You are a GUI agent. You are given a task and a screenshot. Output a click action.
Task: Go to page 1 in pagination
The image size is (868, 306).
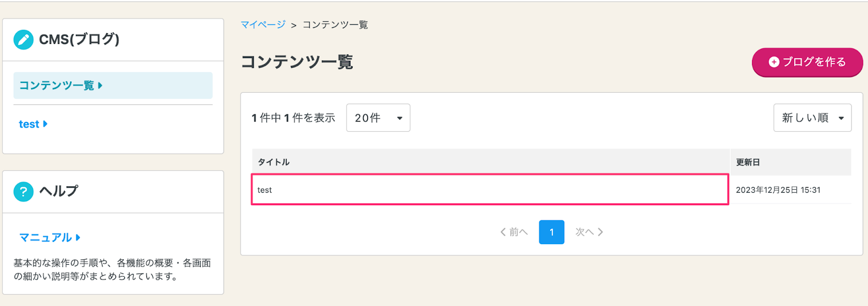(x=552, y=232)
